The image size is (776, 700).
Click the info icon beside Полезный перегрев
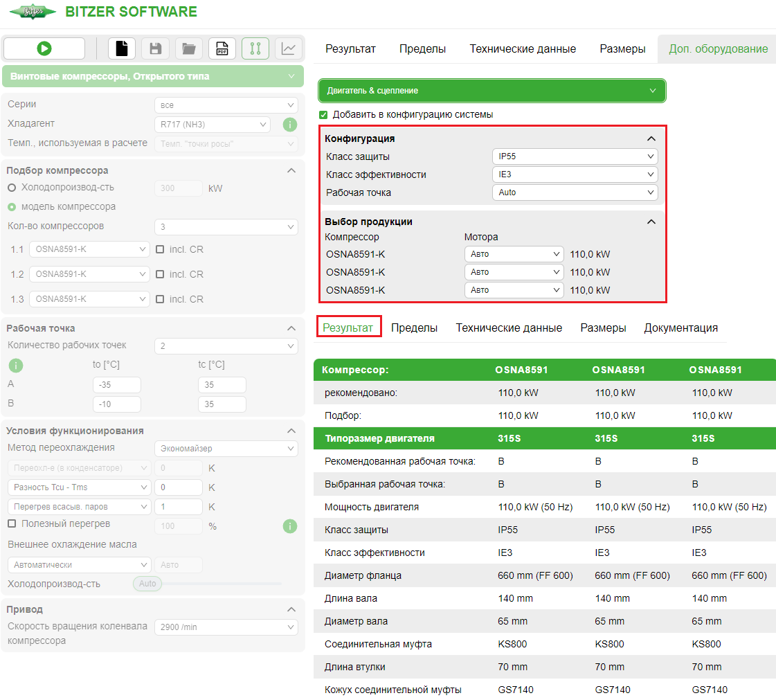(290, 526)
